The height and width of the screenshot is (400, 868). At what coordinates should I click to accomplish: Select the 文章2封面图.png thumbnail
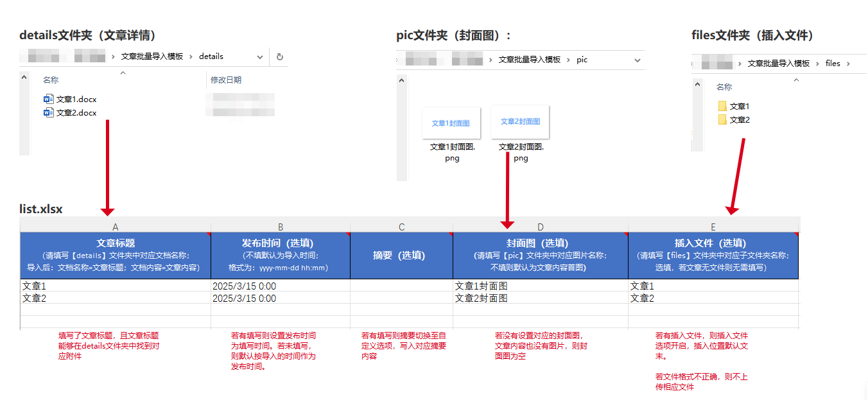tap(520, 122)
